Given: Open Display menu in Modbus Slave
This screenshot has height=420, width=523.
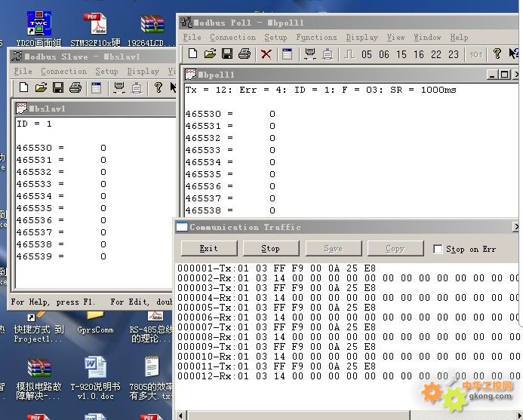Looking at the screenshot, I should tap(143, 72).
